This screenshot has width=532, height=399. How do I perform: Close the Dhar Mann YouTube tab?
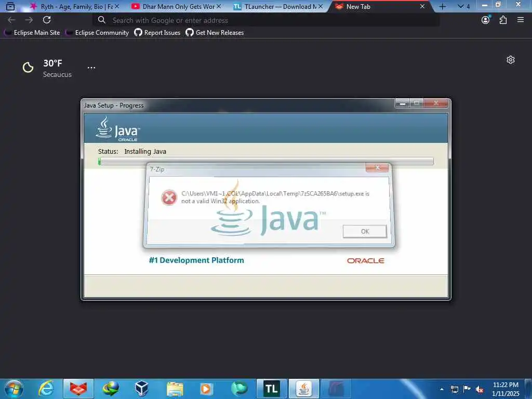219,6
